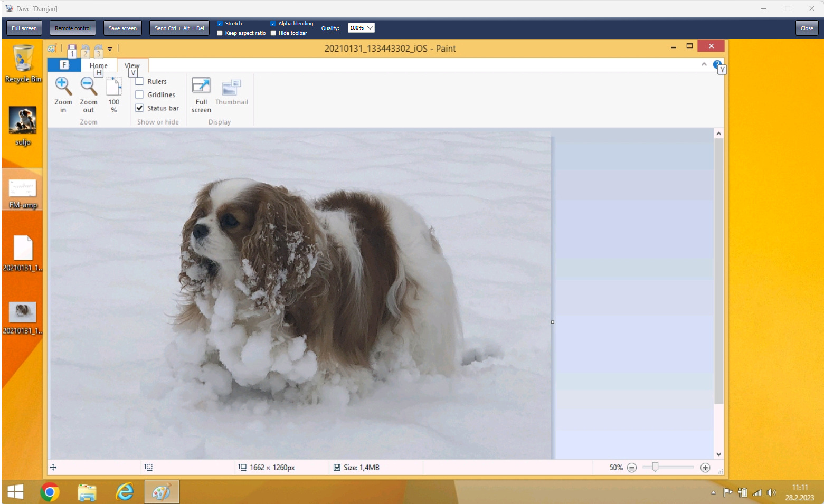Enable the Rulers checkbox
The image size is (824, 504).
[x=140, y=81]
